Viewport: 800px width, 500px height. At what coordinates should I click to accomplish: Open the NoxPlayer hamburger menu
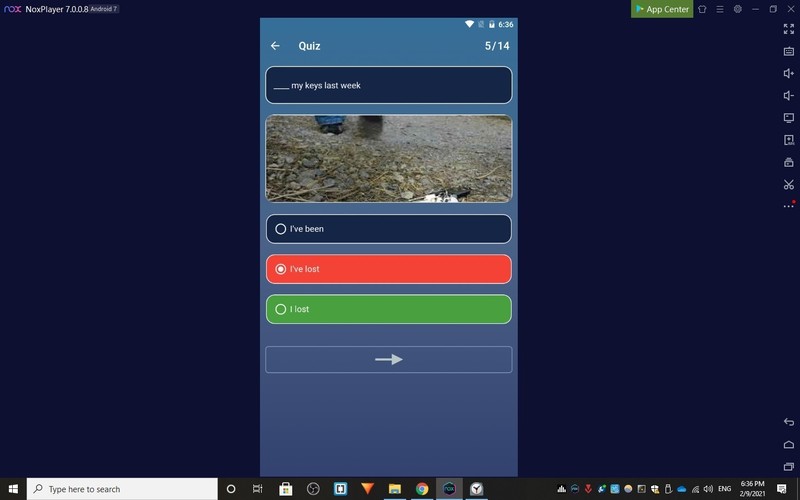click(719, 9)
